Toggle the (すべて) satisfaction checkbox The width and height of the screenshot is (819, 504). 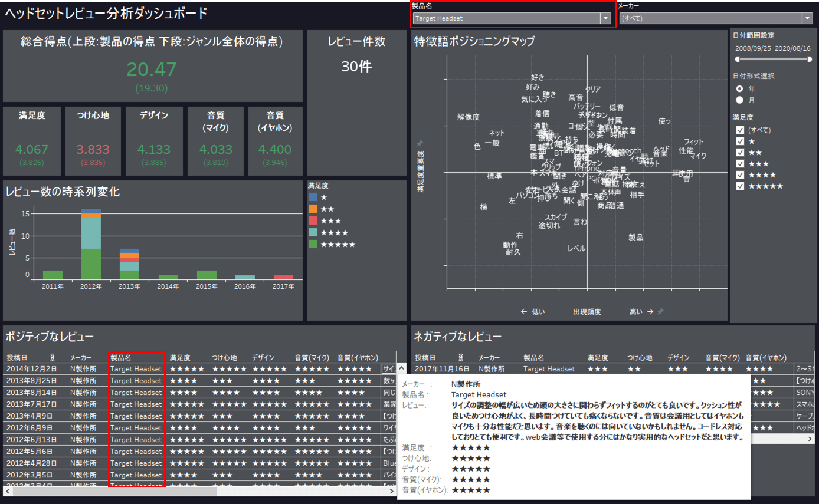tap(740, 130)
